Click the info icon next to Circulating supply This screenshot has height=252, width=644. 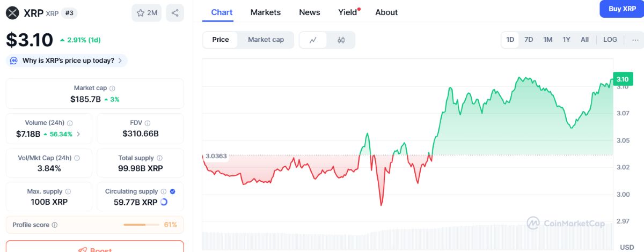[x=164, y=191]
